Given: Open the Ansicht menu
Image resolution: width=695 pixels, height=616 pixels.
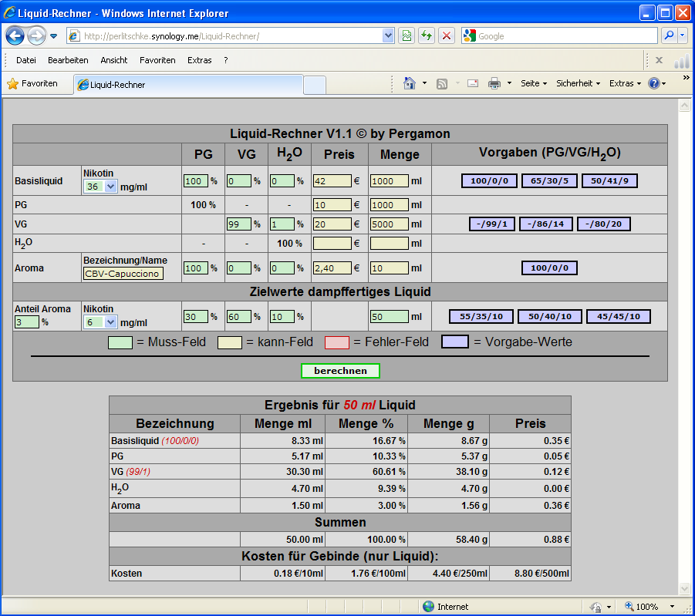Looking at the screenshot, I should (x=114, y=60).
